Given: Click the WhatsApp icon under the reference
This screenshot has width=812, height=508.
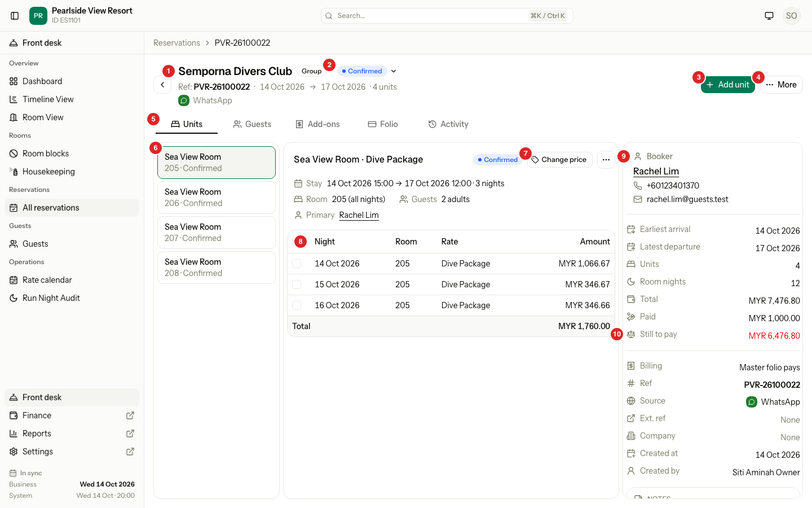Looking at the screenshot, I should (184, 100).
